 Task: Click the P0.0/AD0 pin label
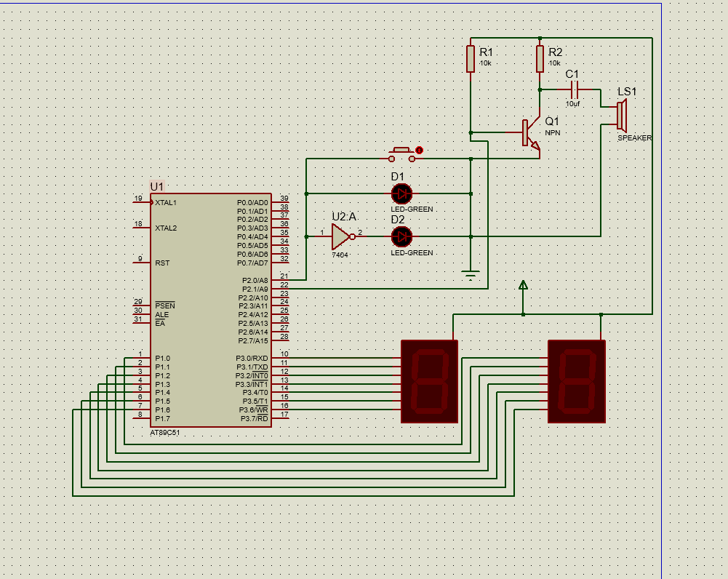tap(252, 202)
